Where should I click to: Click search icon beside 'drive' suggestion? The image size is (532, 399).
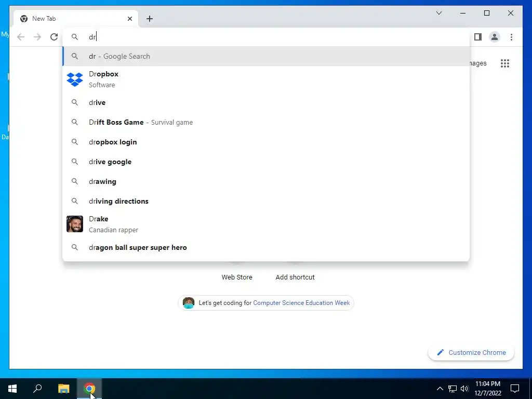[75, 102]
